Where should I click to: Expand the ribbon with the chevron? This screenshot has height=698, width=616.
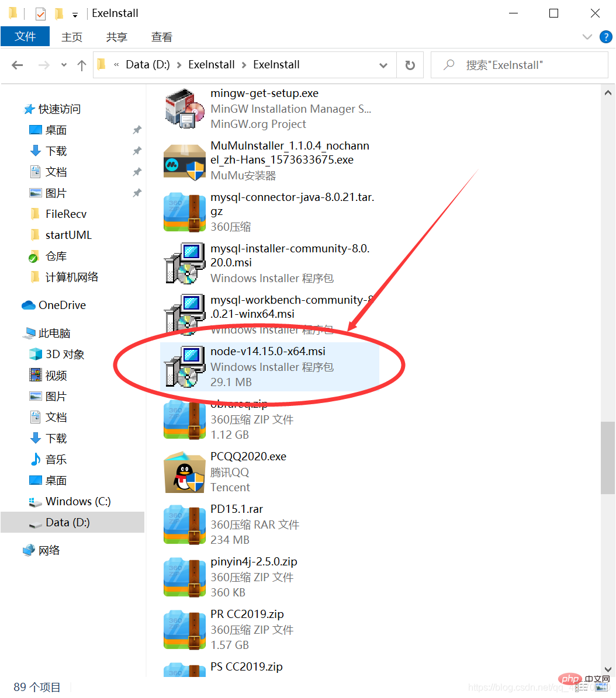coord(587,36)
